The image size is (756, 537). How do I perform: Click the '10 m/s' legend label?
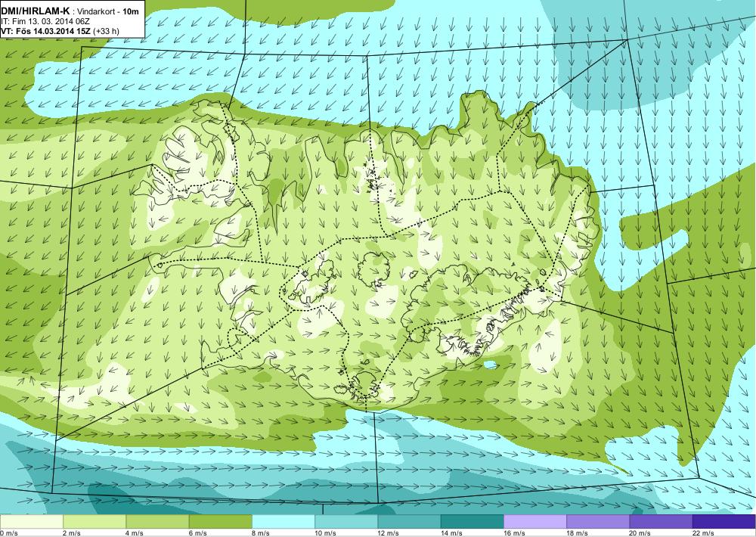(325, 533)
